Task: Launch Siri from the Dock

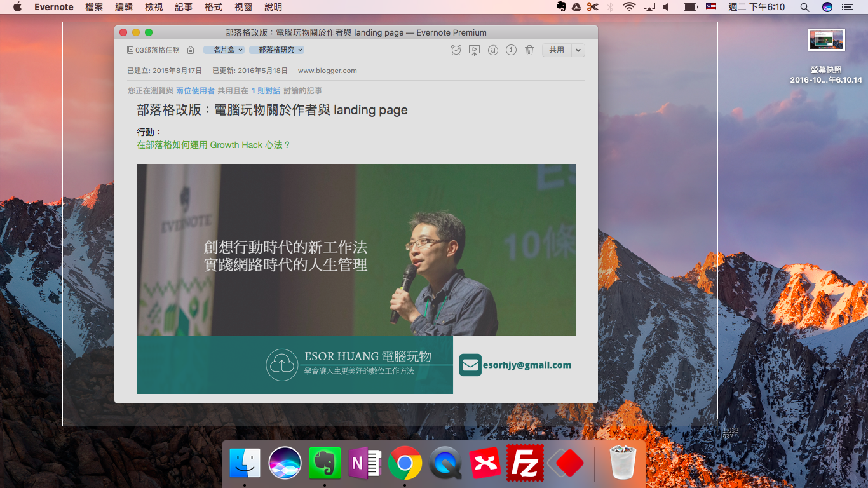Action: coord(285,463)
